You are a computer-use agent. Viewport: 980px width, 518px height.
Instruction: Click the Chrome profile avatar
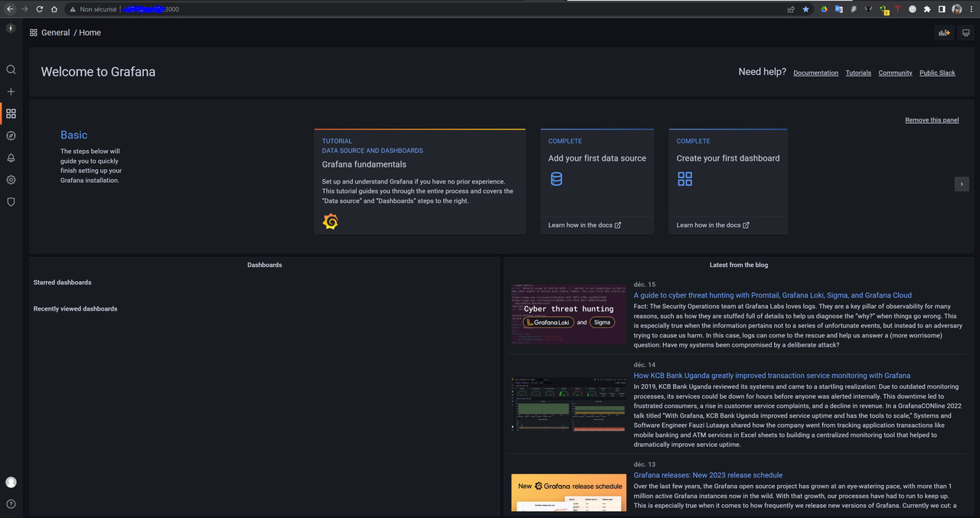click(x=957, y=9)
